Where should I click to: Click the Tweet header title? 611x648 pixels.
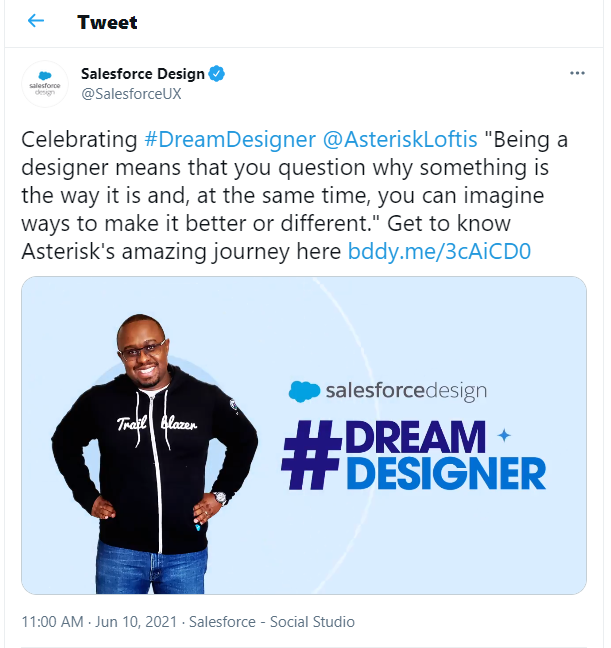point(107,22)
